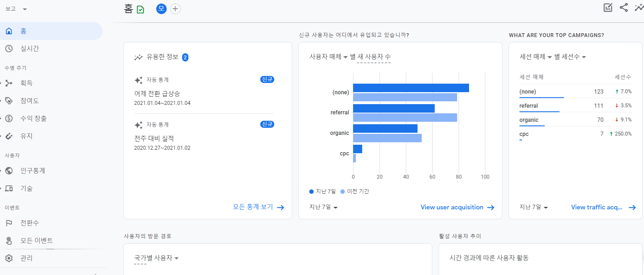Click the 수익 창출 dollar icon
Screen dimensions: 644x275
click(x=9, y=119)
